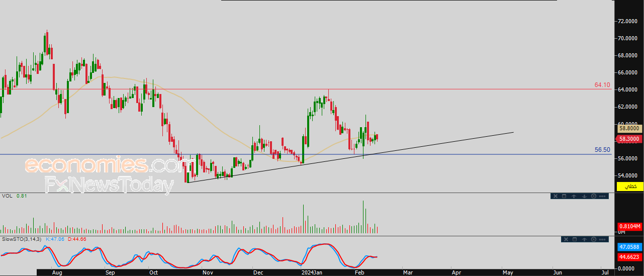Click the SlowSTO(3,14,3) indicator title

tap(22, 239)
